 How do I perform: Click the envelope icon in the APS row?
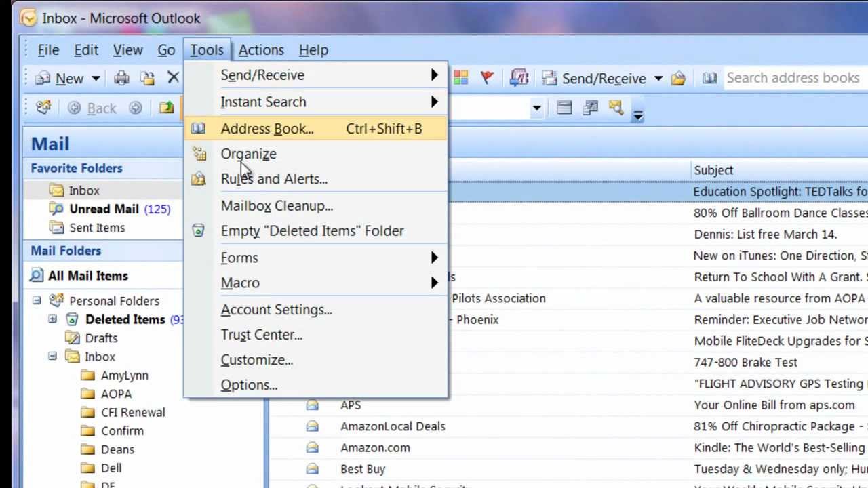click(312, 405)
